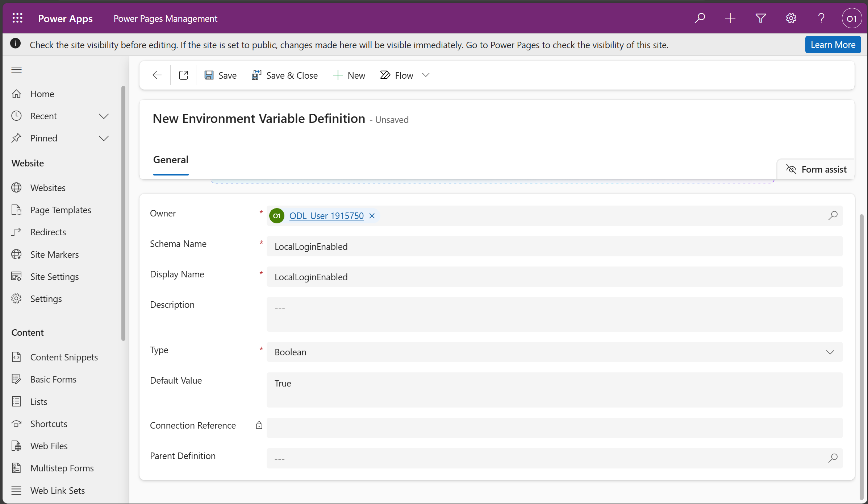Collapse the navigation sidebar hamburger icon
The image size is (868, 504).
point(16,69)
